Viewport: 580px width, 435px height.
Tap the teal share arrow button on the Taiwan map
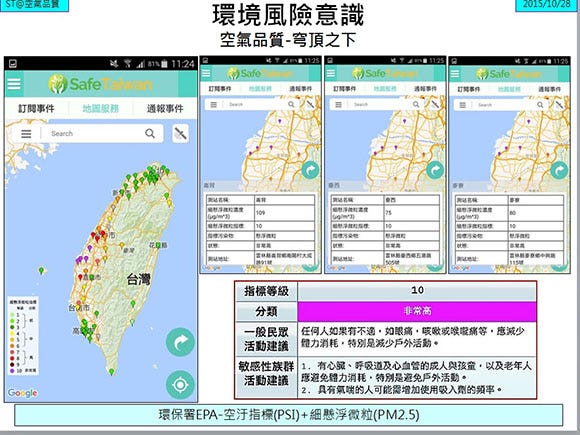point(180,343)
